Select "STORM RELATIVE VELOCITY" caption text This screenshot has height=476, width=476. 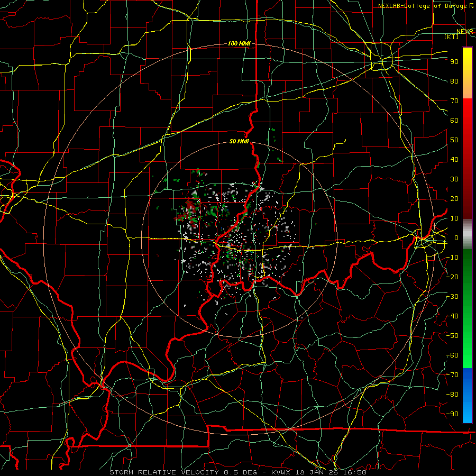[x=164, y=472]
